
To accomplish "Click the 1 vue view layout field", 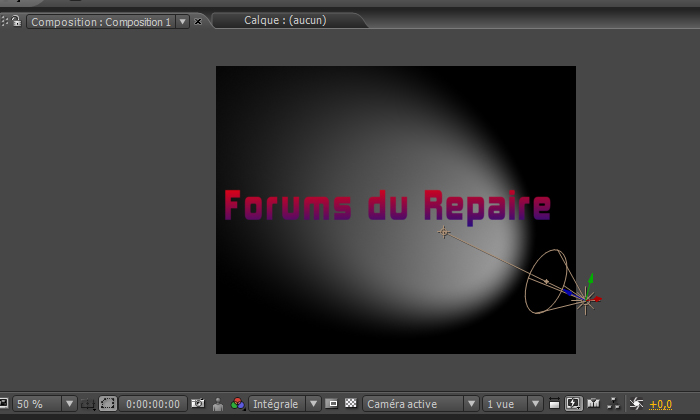I will coord(505,404).
